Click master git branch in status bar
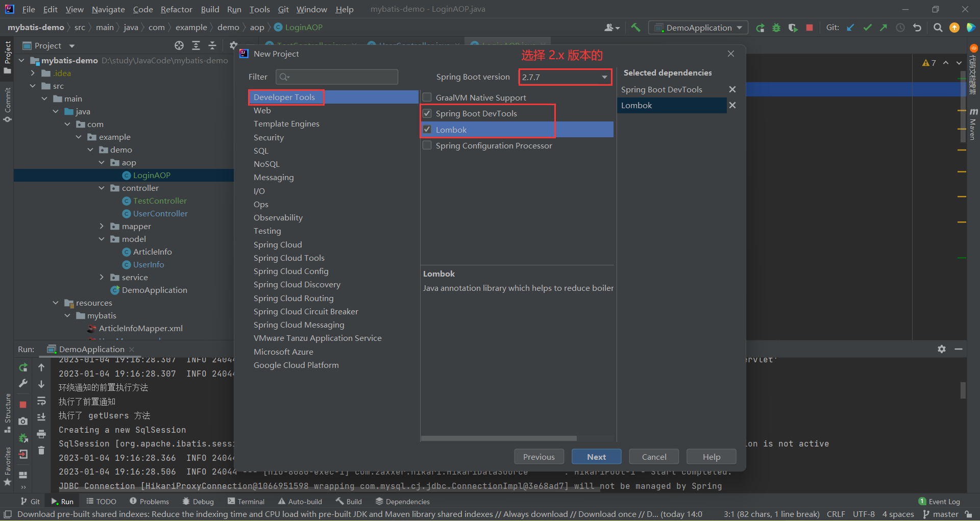This screenshot has width=980, height=521. point(940,514)
